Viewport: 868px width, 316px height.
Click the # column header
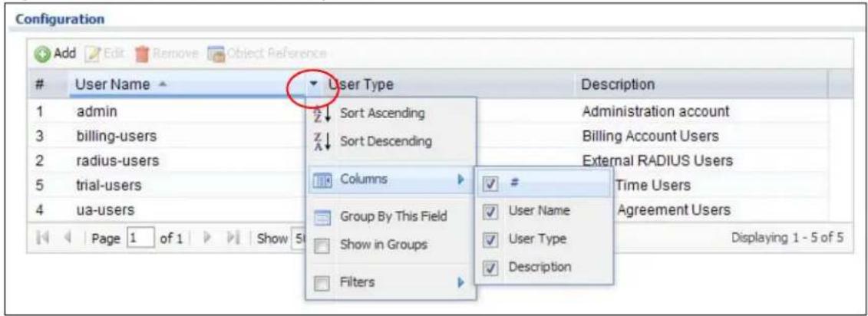[40, 84]
